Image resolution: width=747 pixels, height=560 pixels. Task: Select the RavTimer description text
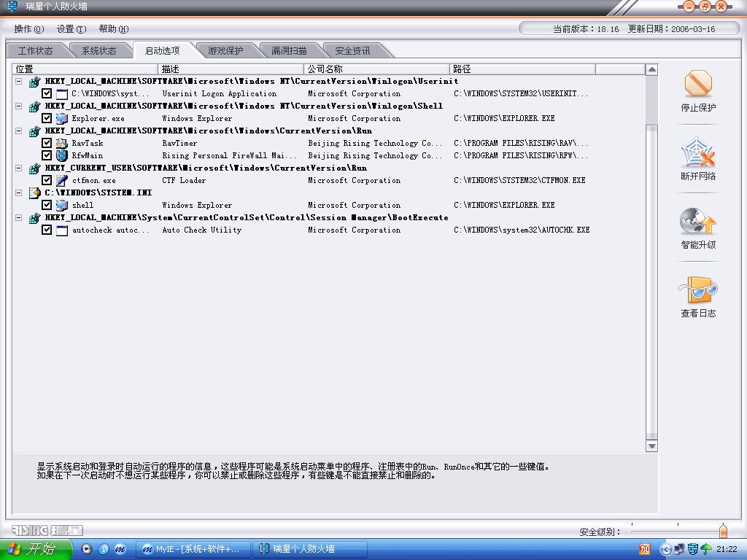[x=179, y=144]
